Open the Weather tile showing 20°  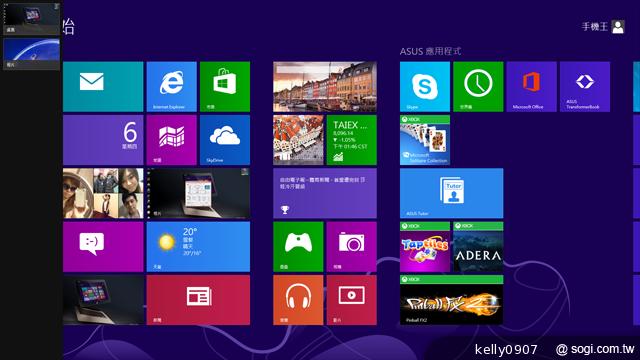[x=198, y=247]
